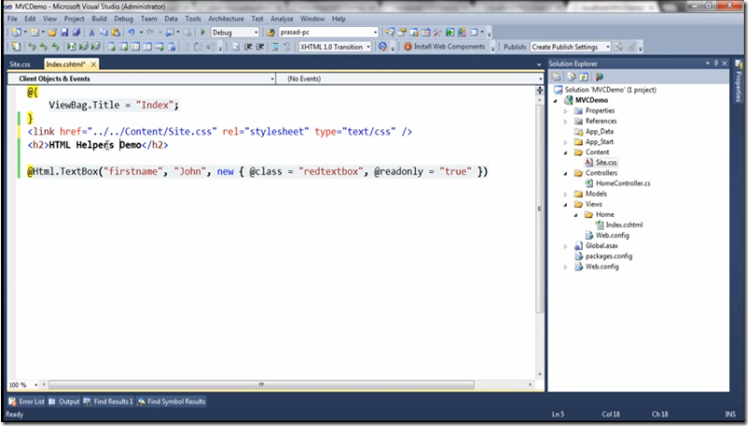Open the Error List panel tab
This screenshot has width=748, height=426.
(27, 402)
